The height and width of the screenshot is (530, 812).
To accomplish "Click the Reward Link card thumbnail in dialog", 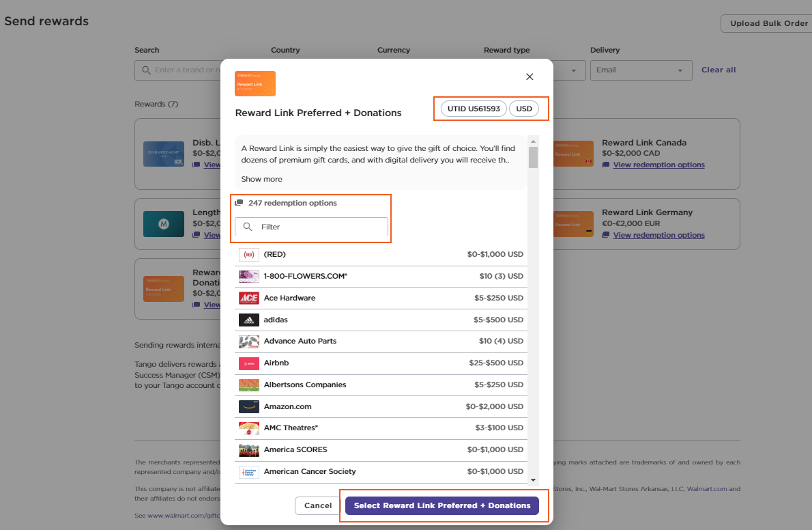I will point(255,83).
